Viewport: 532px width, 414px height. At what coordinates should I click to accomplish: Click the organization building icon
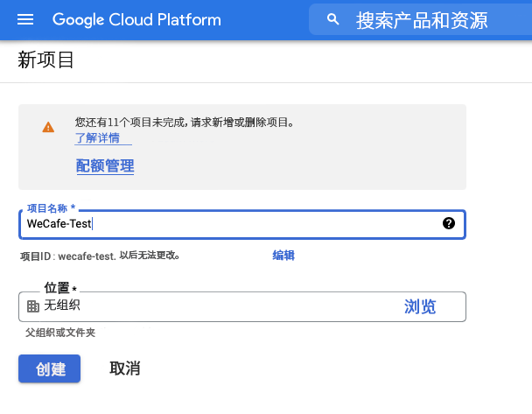[33, 306]
